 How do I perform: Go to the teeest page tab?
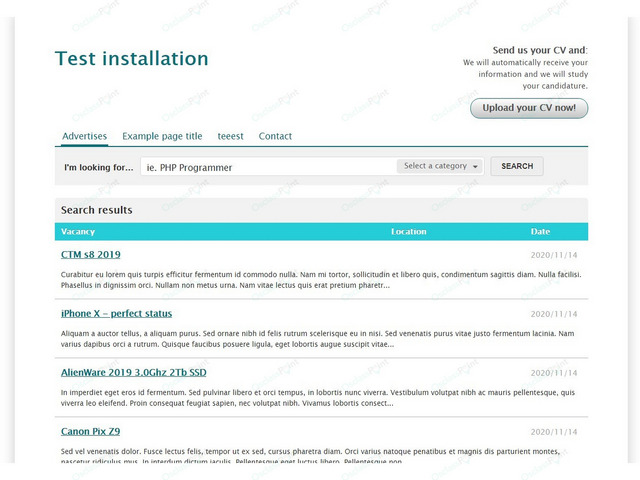click(230, 136)
